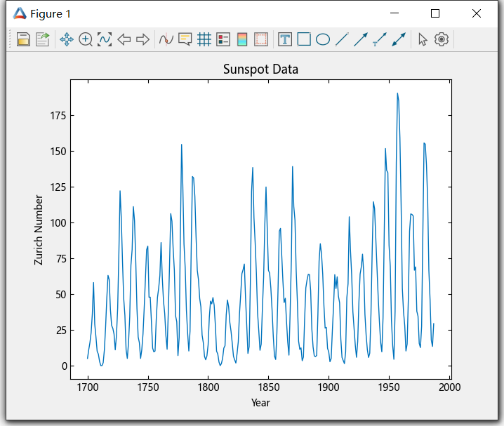
Task: Click the auto-scale axes icon
Action: (105, 39)
